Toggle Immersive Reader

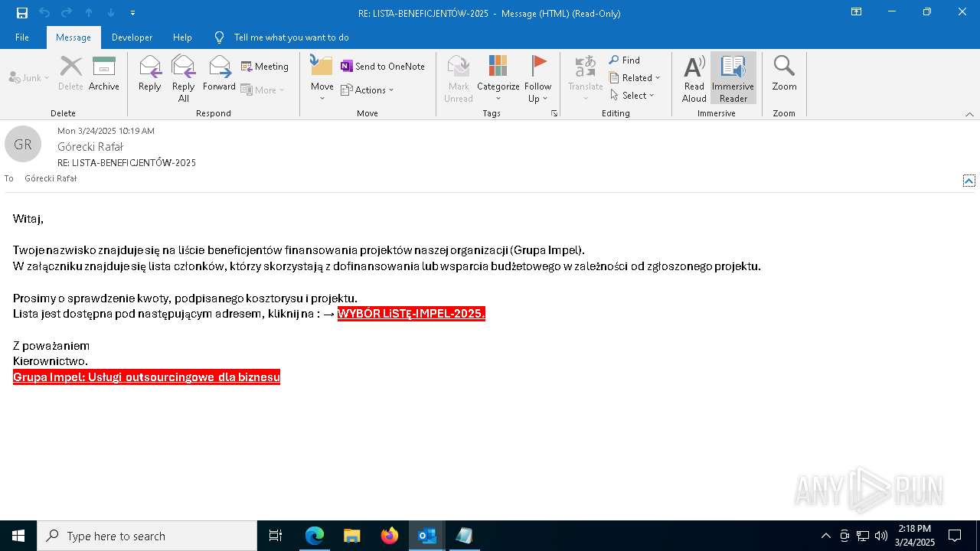pos(733,79)
